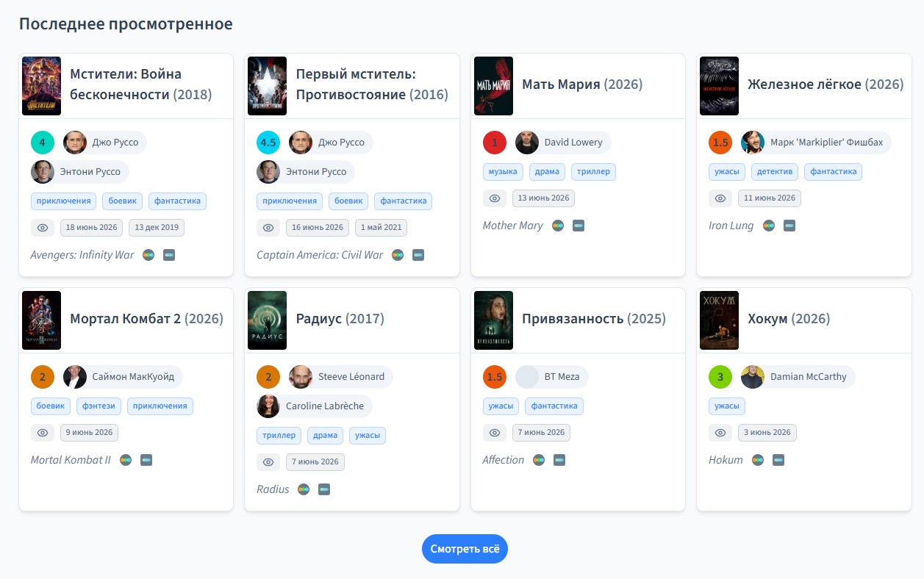The image size is (924, 579).
Task: Open Letterboxd icon next to Mortal Kombat II
Action: click(126, 460)
